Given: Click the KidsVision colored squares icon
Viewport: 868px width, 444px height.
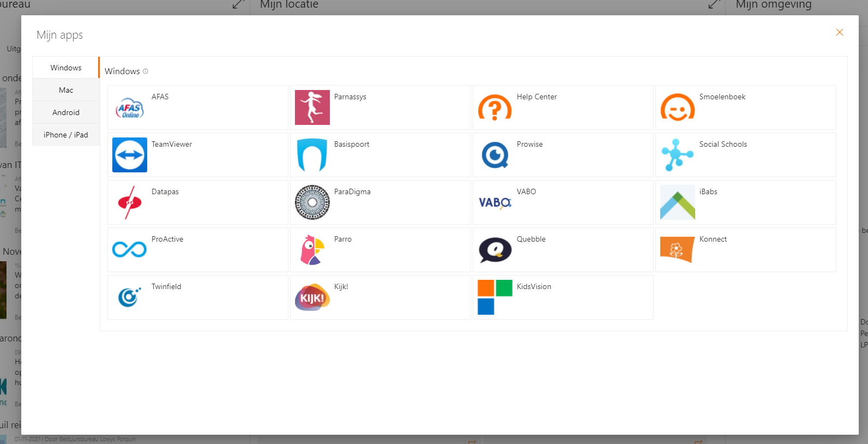Looking at the screenshot, I should 495,297.
